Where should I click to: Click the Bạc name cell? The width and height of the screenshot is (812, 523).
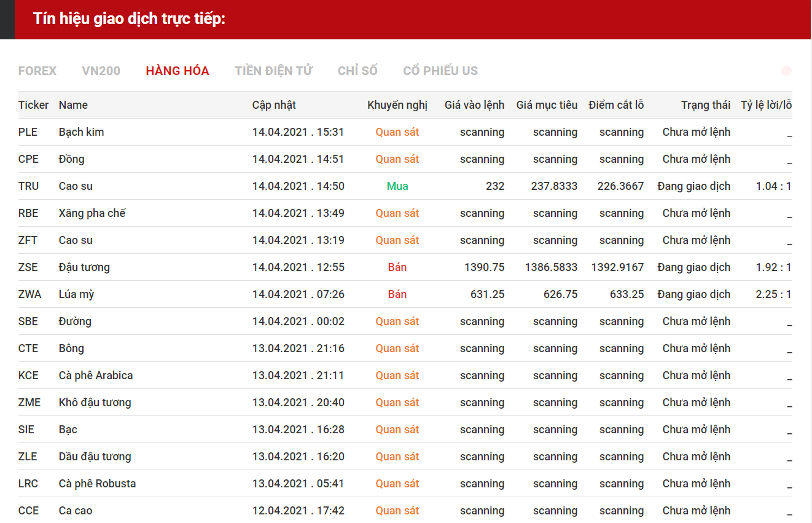[x=68, y=430]
